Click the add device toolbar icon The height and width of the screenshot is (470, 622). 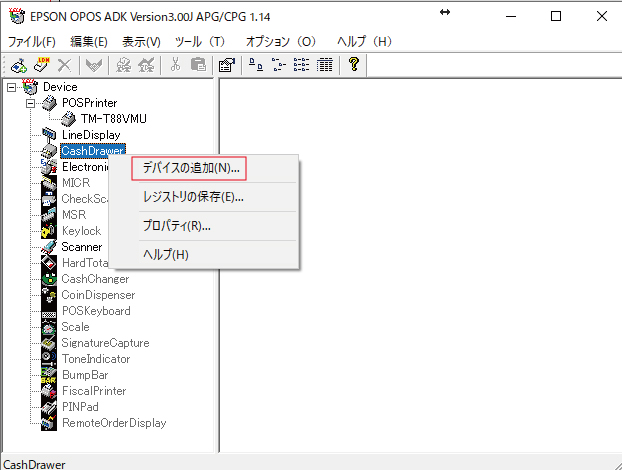click(x=19, y=65)
